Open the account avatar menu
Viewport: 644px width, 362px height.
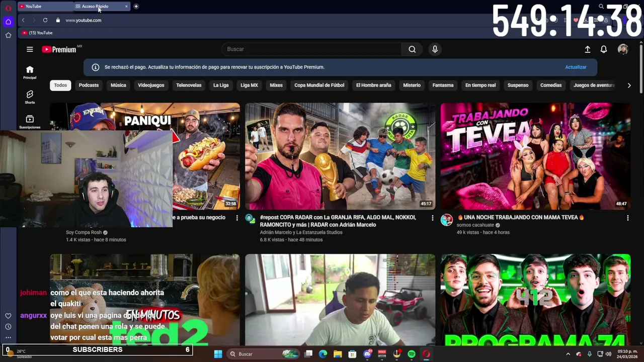623,49
